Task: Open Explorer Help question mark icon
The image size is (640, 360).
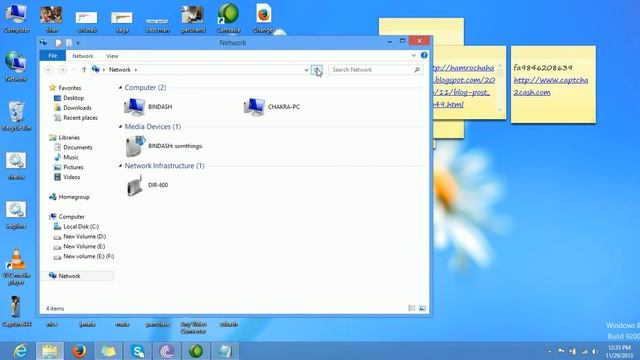Action: [424, 55]
